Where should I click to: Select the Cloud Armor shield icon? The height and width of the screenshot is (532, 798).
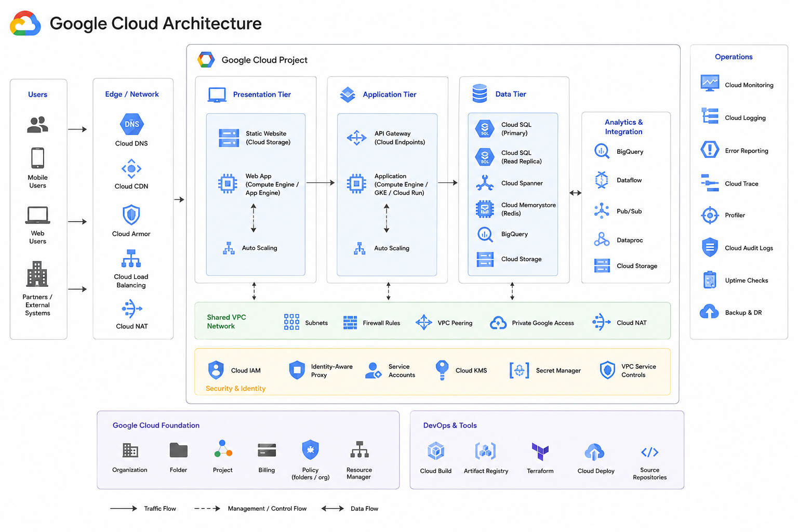pyautogui.click(x=131, y=215)
